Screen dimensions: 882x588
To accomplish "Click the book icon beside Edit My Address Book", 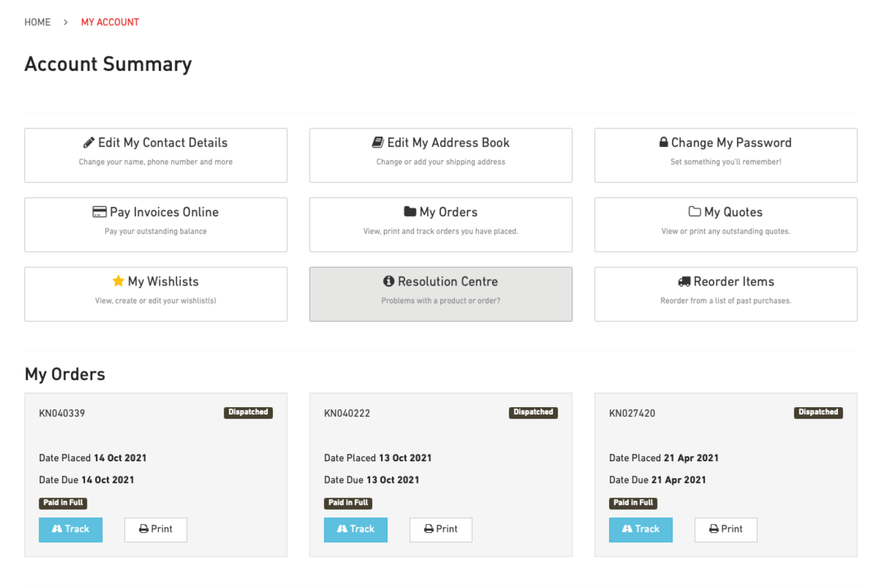I will [378, 143].
